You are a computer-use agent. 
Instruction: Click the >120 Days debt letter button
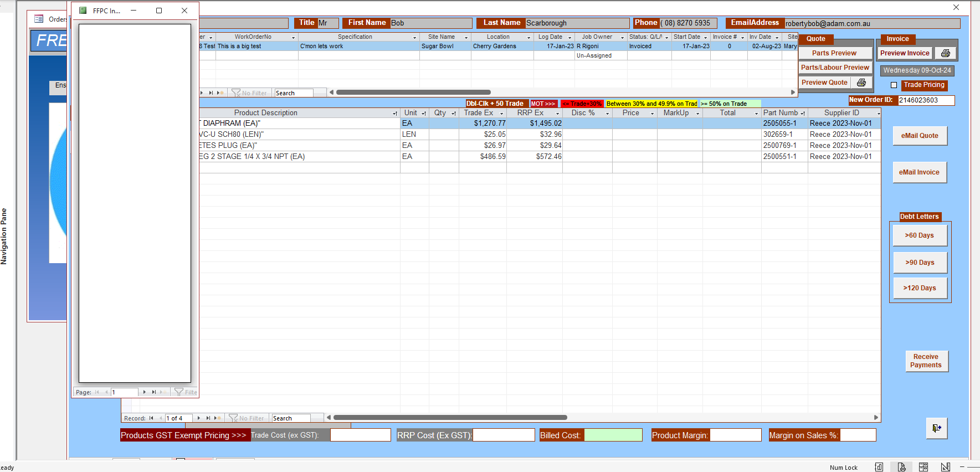920,288
